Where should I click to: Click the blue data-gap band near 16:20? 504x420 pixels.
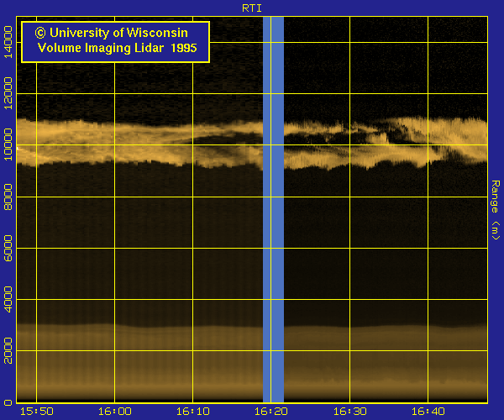pos(273,209)
